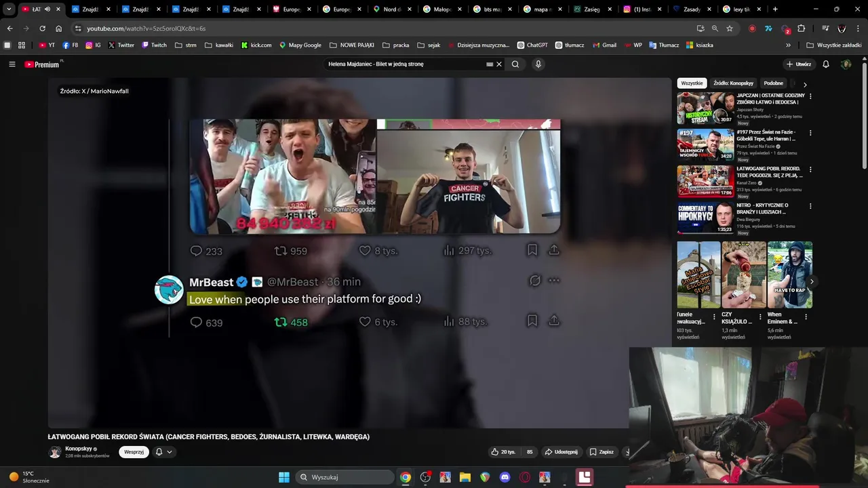
Task: Open the YouTube account avatar menu
Action: 846,64
